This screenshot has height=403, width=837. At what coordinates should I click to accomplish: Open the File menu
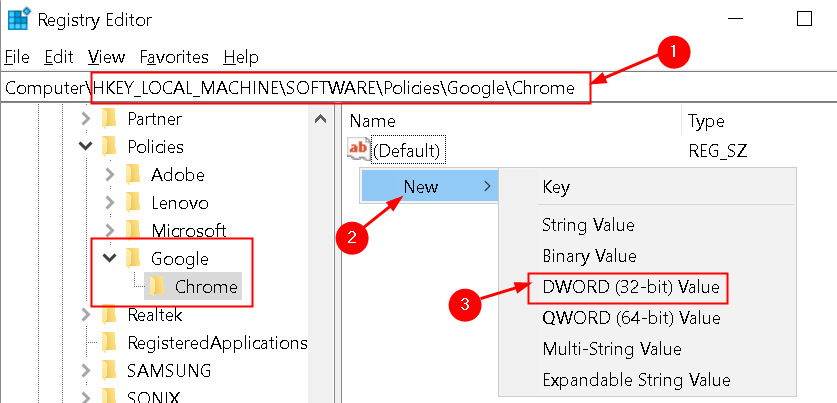17,57
